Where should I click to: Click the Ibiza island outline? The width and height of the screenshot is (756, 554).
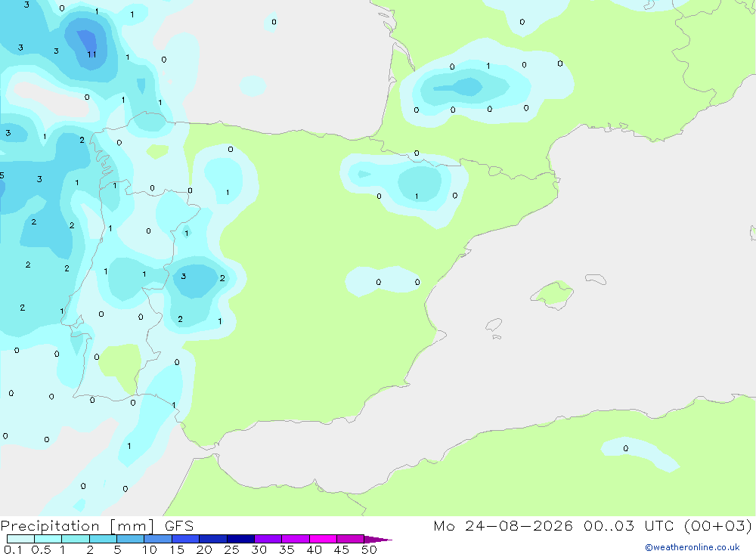494,325
